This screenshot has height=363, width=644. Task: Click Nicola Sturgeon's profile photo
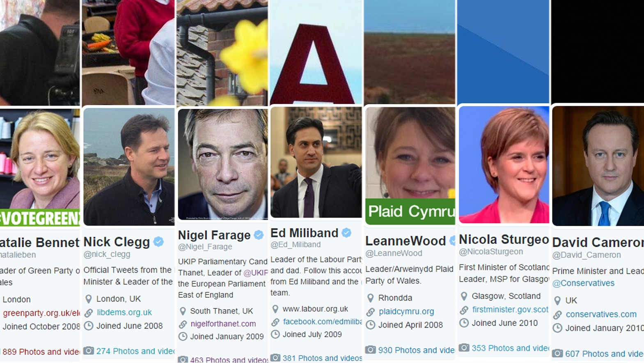(504, 165)
